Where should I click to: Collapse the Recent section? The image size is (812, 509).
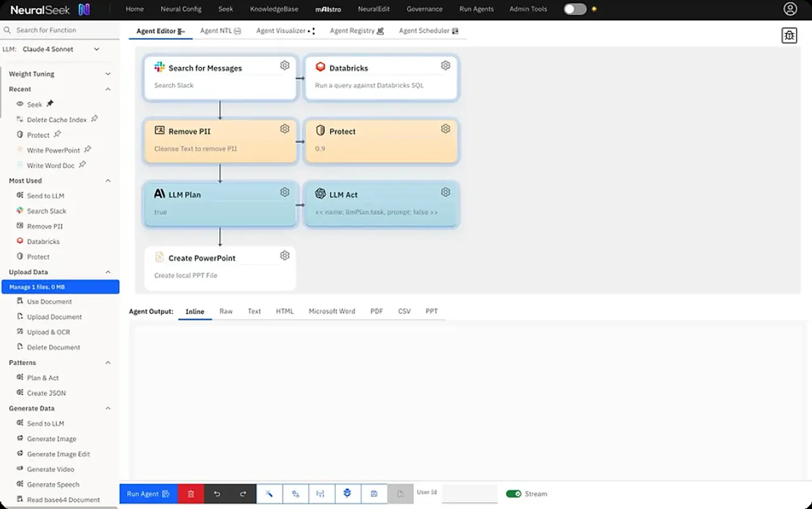pyautogui.click(x=108, y=89)
